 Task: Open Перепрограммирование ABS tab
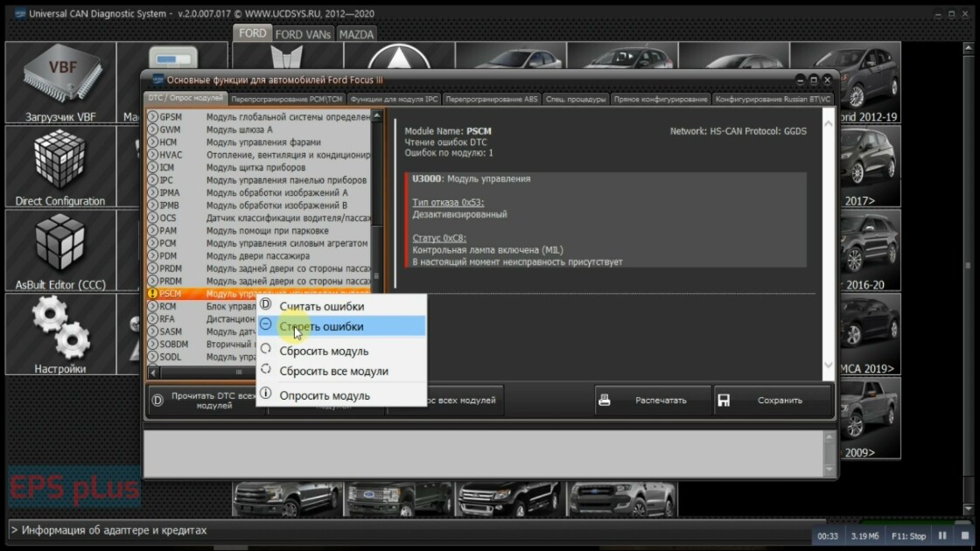coord(492,99)
